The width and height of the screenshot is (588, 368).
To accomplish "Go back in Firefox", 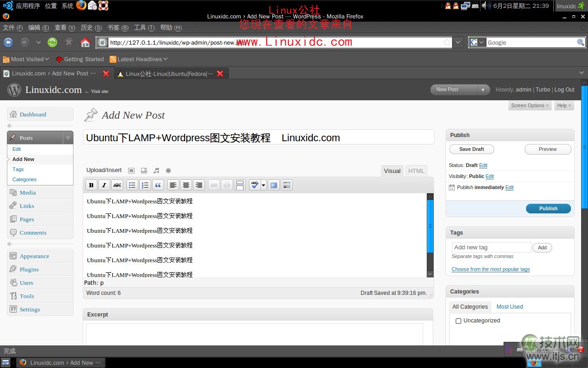I will [8, 42].
